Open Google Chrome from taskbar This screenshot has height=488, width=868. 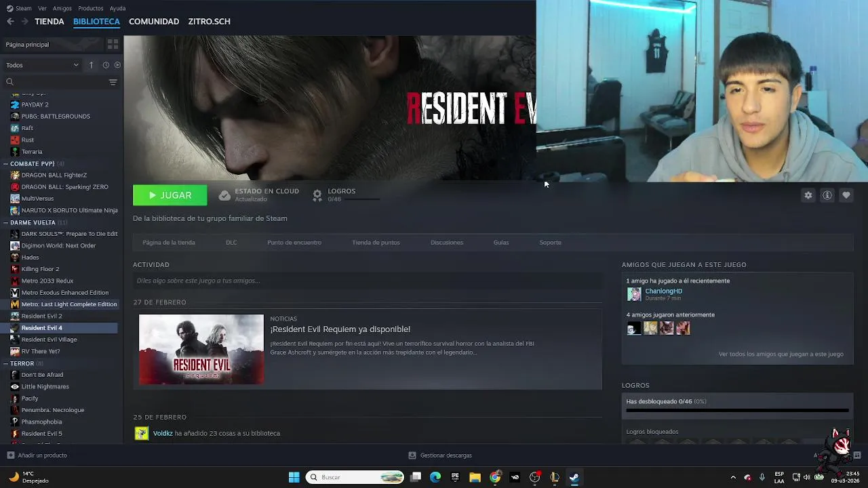pyautogui.click(x=495, y=477)
